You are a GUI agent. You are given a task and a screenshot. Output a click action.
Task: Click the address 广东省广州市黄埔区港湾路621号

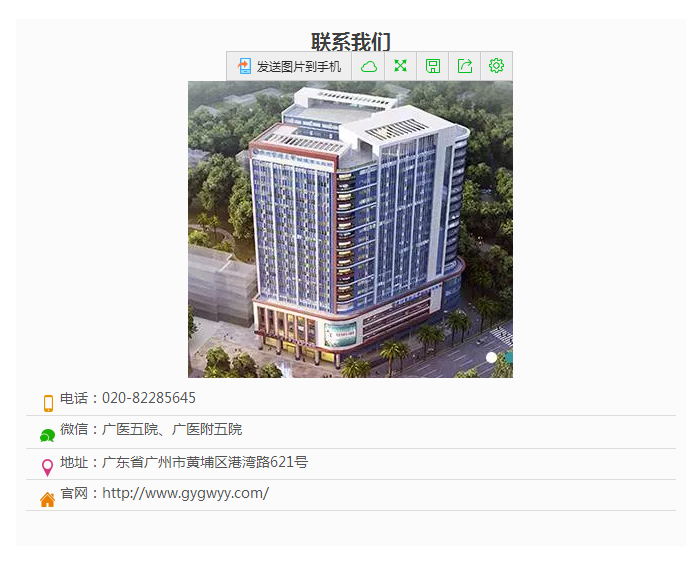[x=205, y=462]
